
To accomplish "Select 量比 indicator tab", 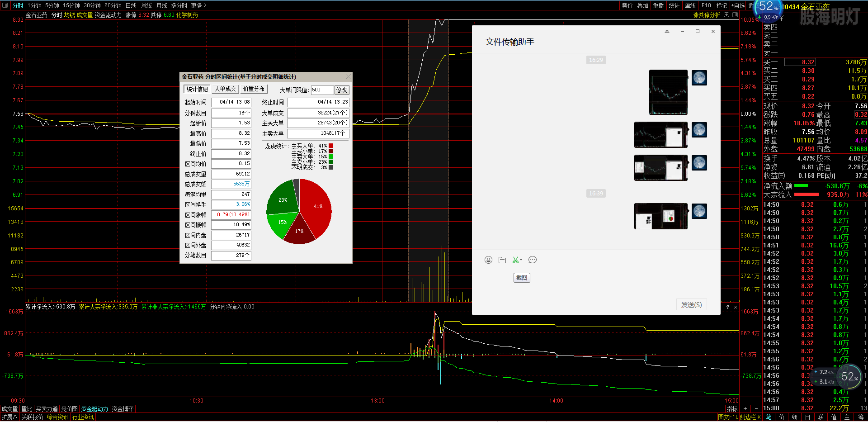I will point(27,409).
